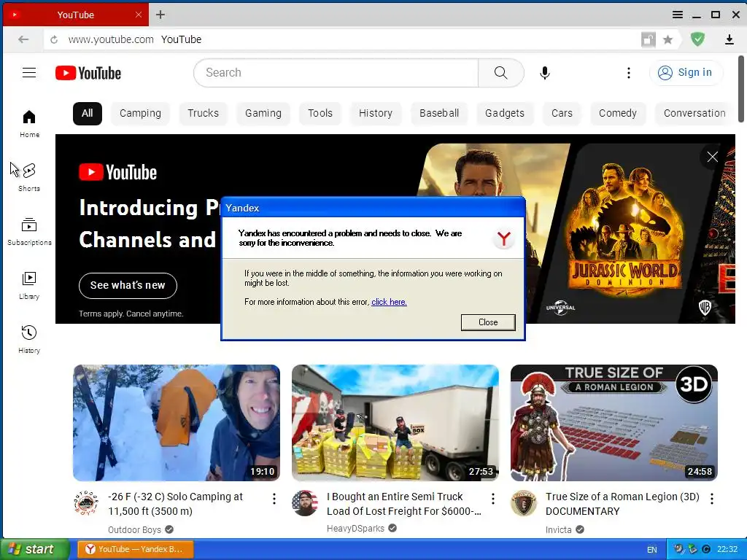The height and width of the screenshot is (560, 747).
Task: Open Subscriptions in sidebar
Action: coord(29,231)
